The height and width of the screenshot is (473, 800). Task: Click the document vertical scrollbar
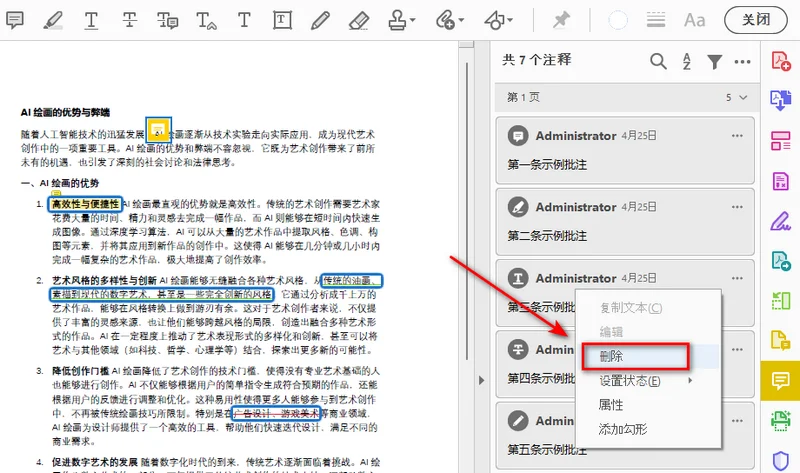(466, 212)
